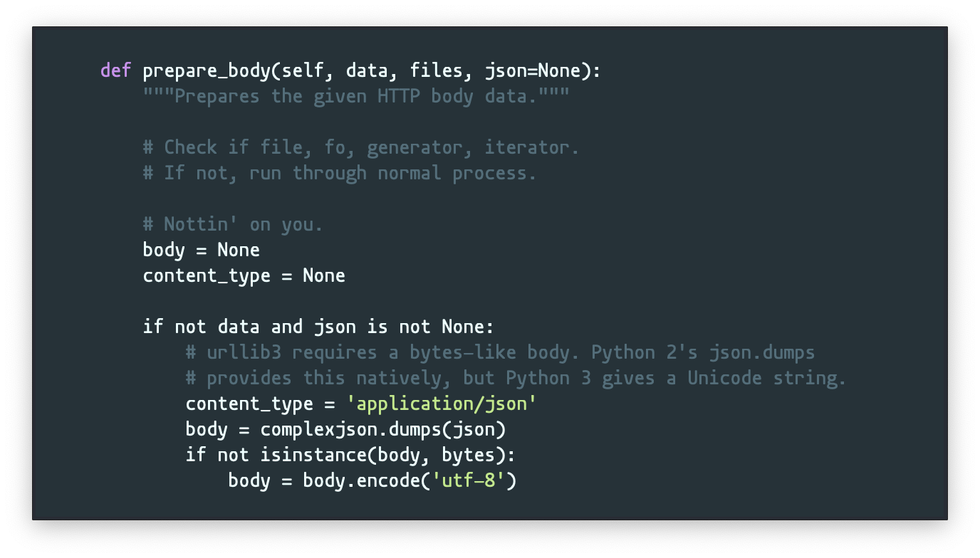Click the comment about urllib3 bytes-like body
The height and width of the screenshot is (558, 980).
click(500, 352)
